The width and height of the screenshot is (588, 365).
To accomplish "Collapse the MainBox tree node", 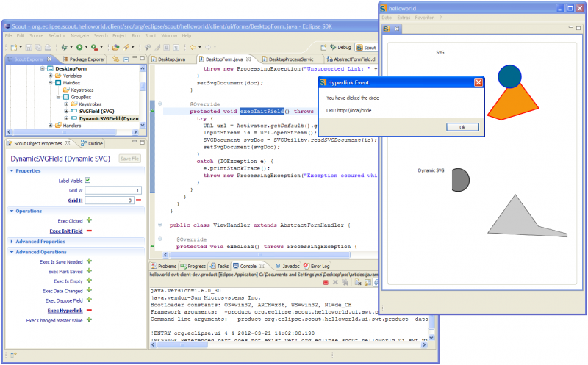I will coord(50,83).
